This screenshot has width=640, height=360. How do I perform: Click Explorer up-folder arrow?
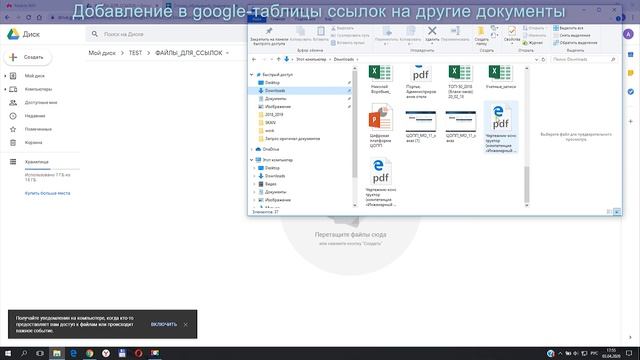point(278,60)
